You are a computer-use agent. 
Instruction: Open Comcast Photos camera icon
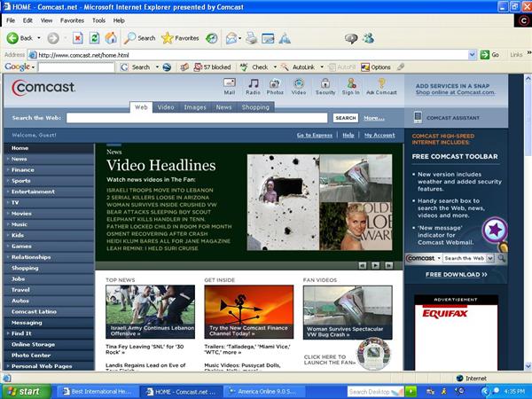pos(275,86)
